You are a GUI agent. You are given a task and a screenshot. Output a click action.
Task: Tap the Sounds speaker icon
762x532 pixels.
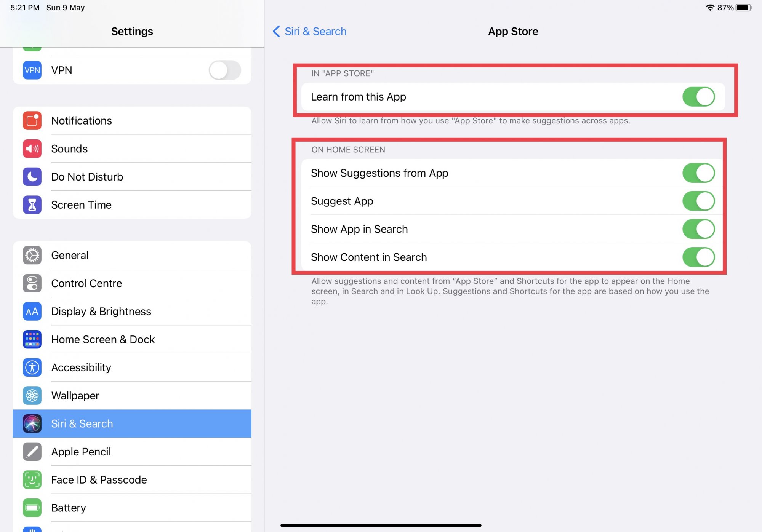tap(32, 149)
